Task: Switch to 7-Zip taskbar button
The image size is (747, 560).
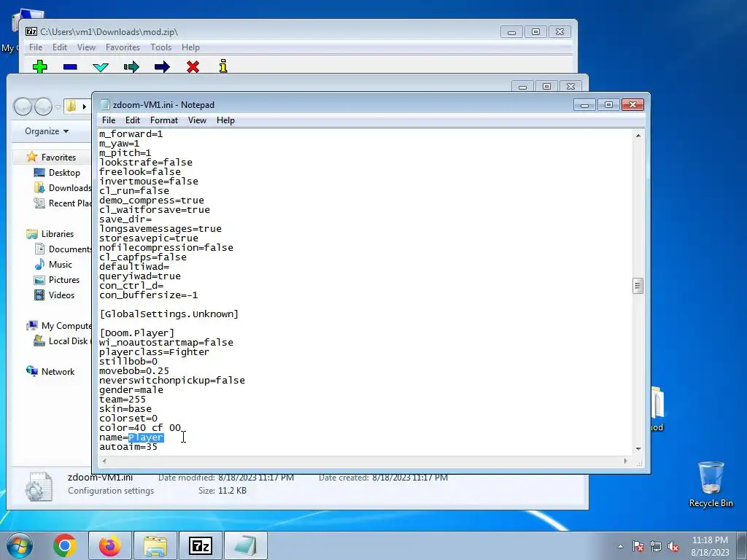Action: pyautogui.click(x=200, y=545)
